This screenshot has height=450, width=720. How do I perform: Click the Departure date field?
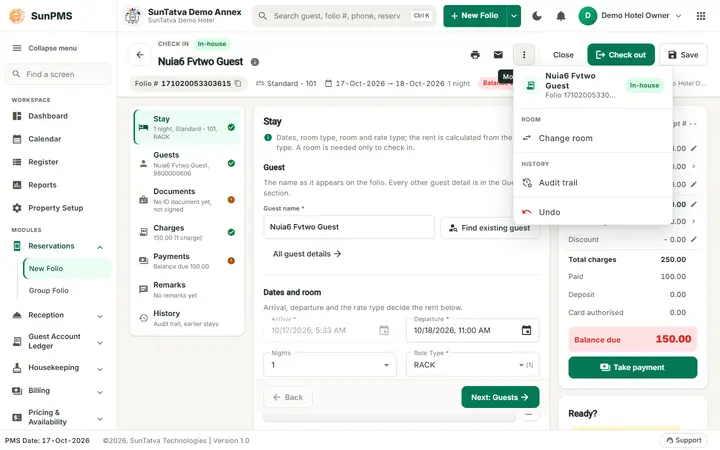472,330
